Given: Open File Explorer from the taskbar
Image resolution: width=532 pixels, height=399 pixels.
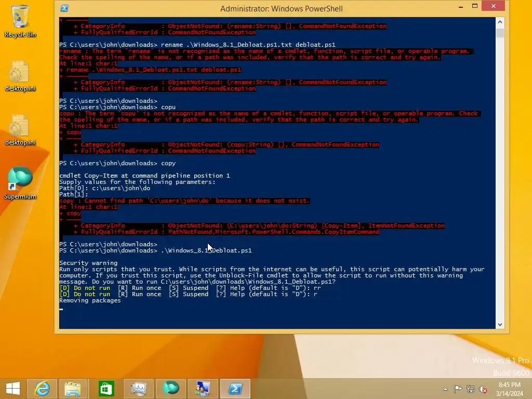Looking at the screenshot, I should click(73, 389).
